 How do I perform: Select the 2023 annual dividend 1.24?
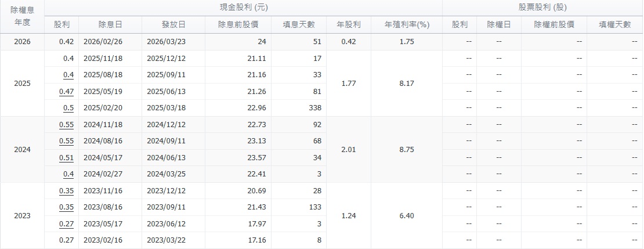tap(349, 216)
